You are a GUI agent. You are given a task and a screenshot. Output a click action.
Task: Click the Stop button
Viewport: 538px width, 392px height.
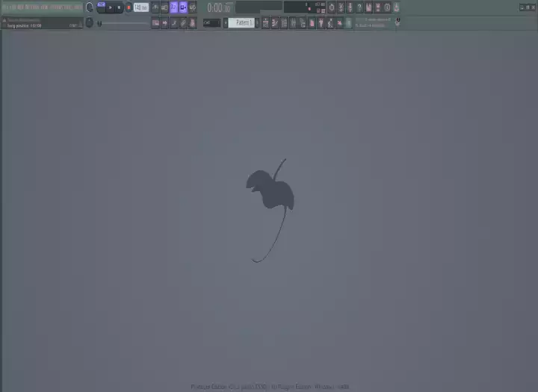(x=119, y=7)
